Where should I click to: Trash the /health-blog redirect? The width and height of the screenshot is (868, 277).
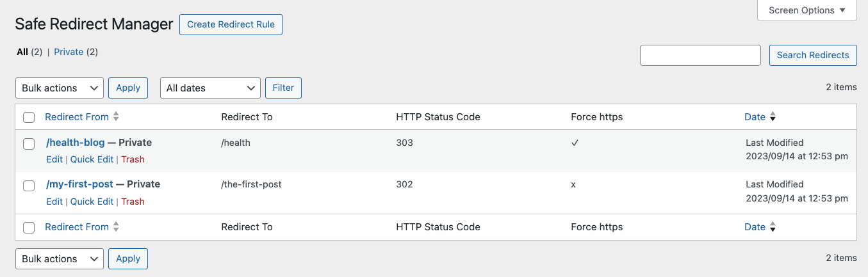tap(133, 159)
